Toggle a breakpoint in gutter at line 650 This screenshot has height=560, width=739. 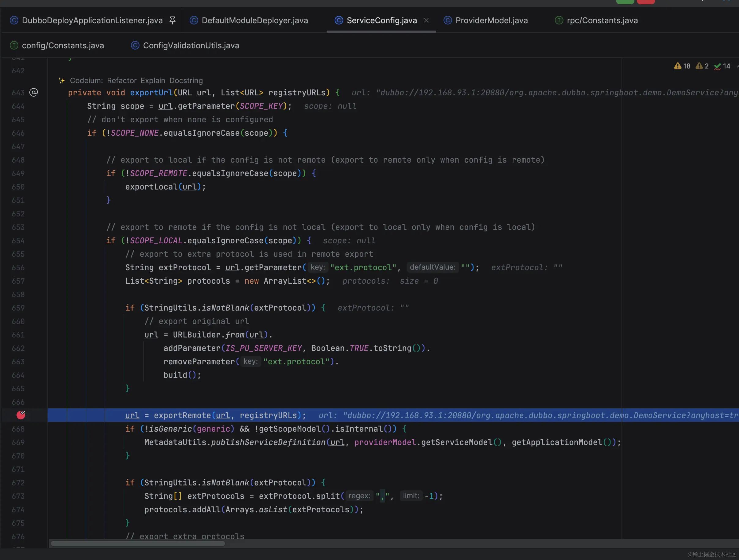[18, 187]
